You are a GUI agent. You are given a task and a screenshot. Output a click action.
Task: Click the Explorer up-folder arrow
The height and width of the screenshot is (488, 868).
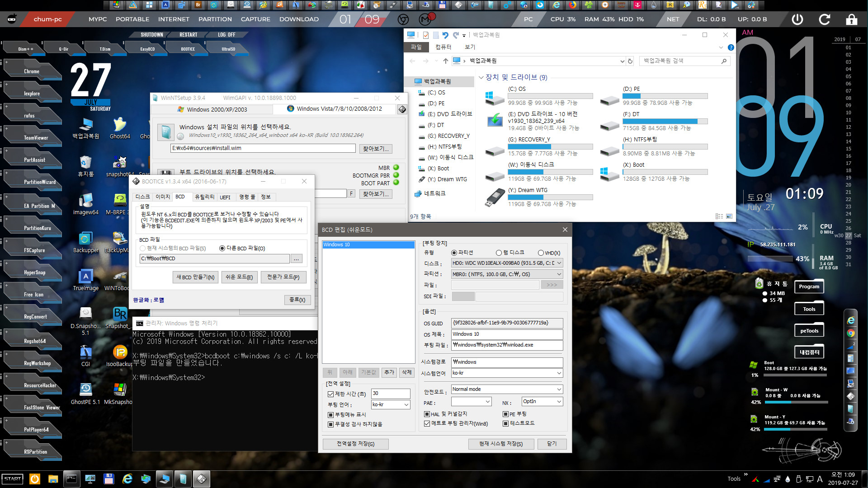(x=446, y=61)
